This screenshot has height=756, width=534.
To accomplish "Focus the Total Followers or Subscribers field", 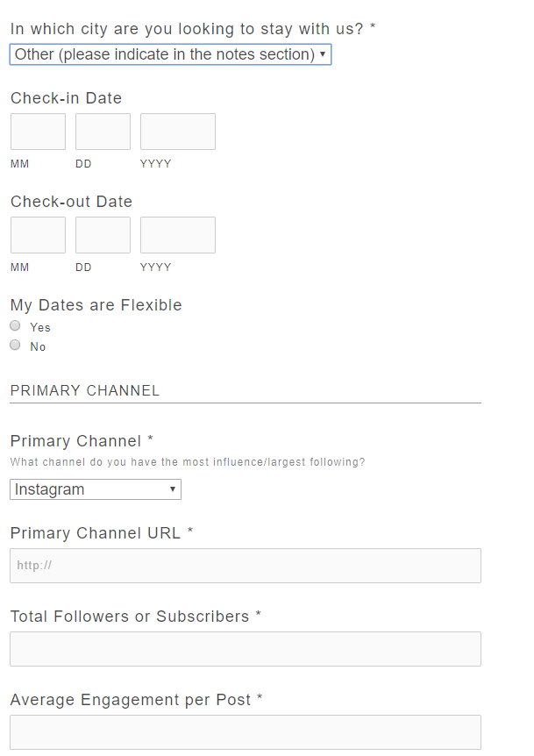I will 246,649.
